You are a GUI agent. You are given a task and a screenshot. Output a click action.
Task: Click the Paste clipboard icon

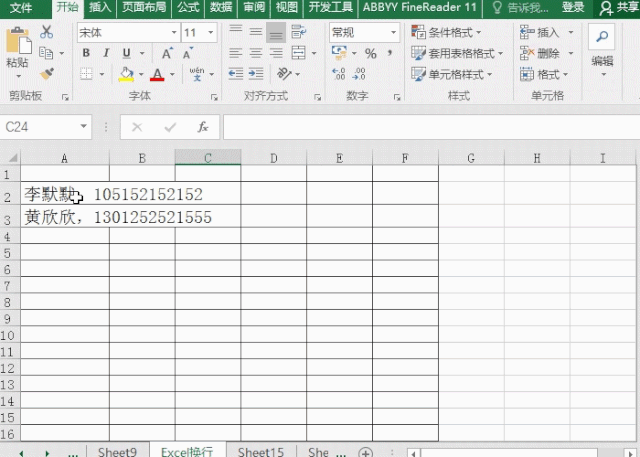click(18, 40)
